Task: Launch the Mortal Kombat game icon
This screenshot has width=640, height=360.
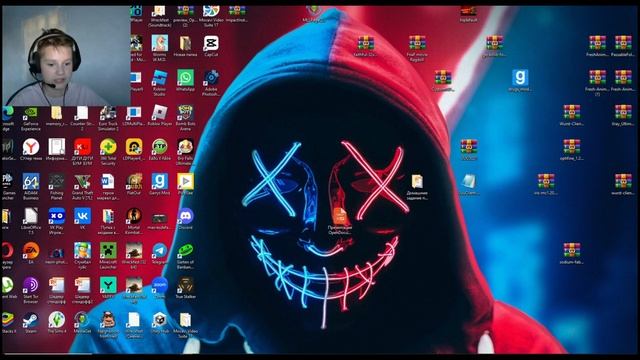Action: [134, 216]
